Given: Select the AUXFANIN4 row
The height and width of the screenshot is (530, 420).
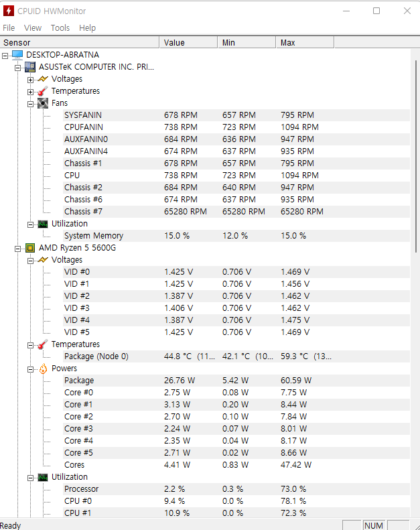Looking at the screenshot, I should point(236,151).
